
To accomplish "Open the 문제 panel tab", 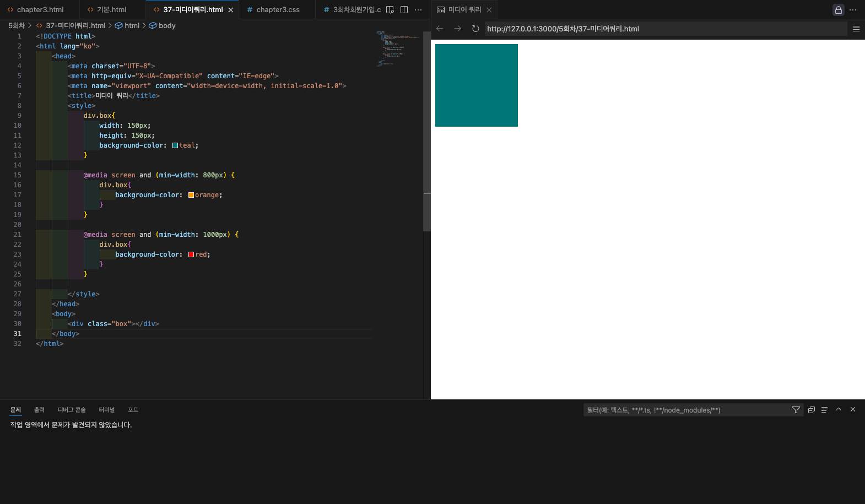I will point(15,410).
